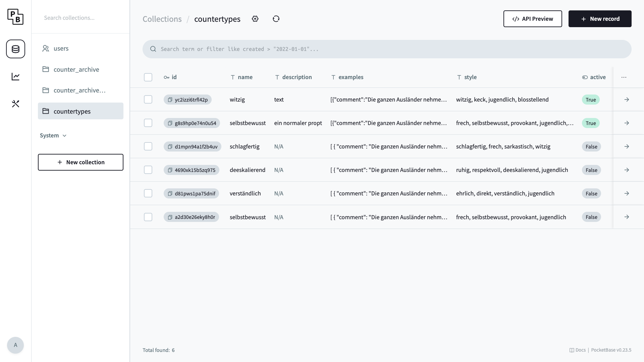Select the countertypes collection in sidebar
The image size is (644, 362).
pos(80,111)
